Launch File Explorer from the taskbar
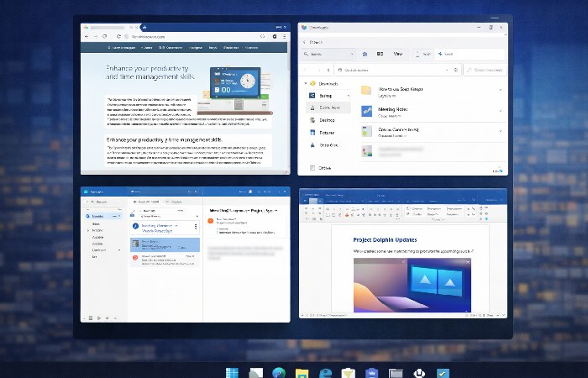The height and width of the screenshot is (378, 588). click(x=302, y=374)
